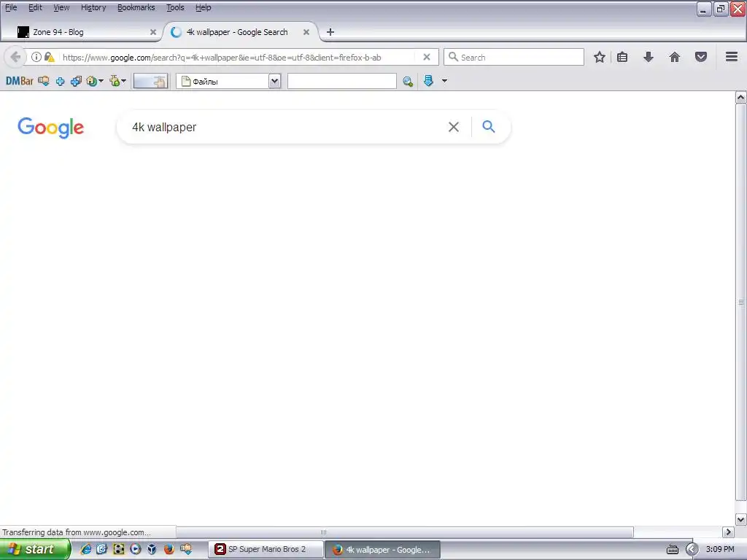Open the View menu
This screenshot has width=747, height=560.
(61, 7)
